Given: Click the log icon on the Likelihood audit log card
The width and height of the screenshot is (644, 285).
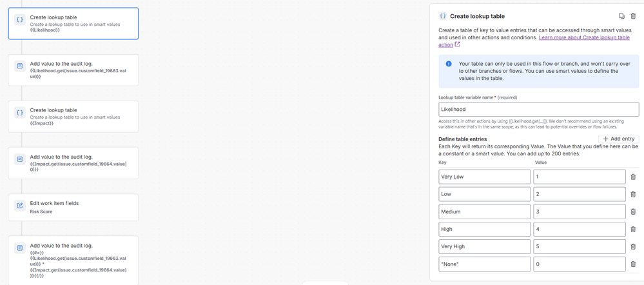Looking at the screenshot, I should pos(19,66).
